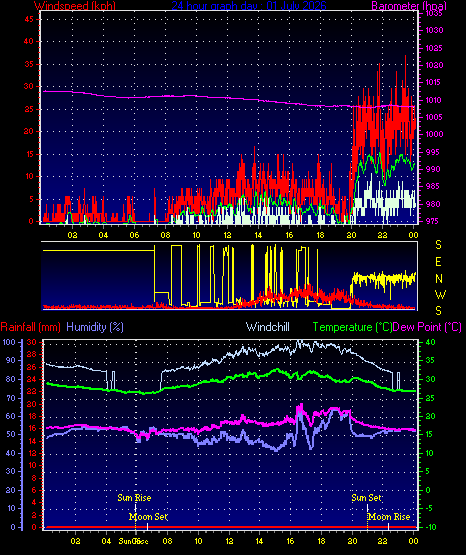466x555 pixels.
Task: Click the 1035 barometer scale value
Action: click(434, 13)
